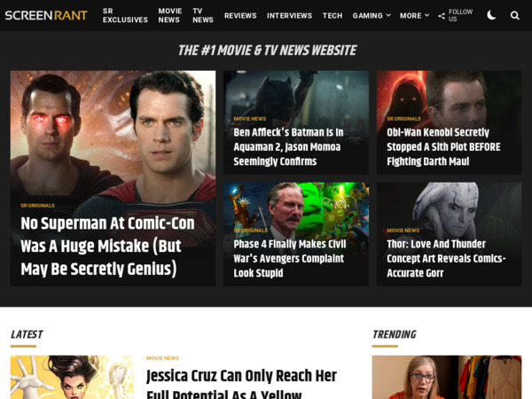Go to the Tech section
This screenshot has height=399, width=532.
point(332,15)
